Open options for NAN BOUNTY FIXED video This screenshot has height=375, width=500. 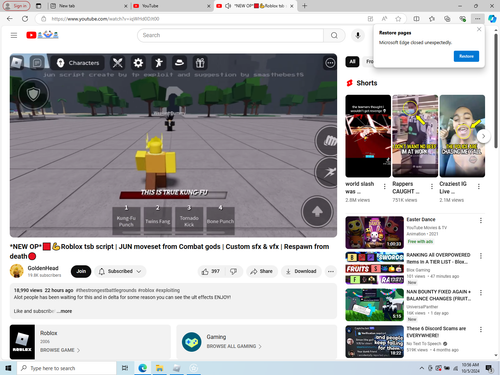[481, 293]
